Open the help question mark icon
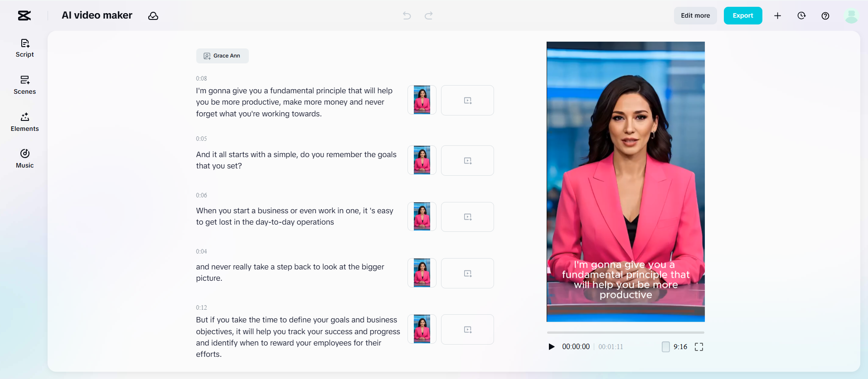Image resolution: width=868 pixels, height=379 pixels. coord(825,16)
